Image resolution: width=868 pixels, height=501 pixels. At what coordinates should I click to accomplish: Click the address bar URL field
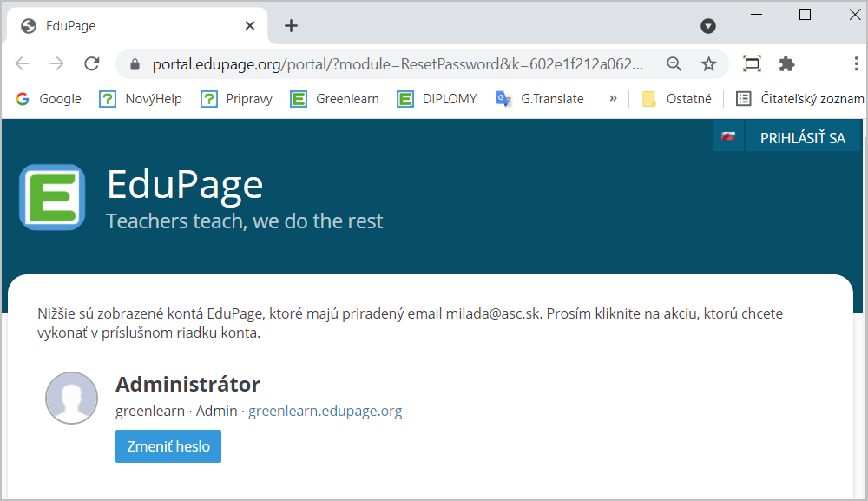[x=398, y=64]
